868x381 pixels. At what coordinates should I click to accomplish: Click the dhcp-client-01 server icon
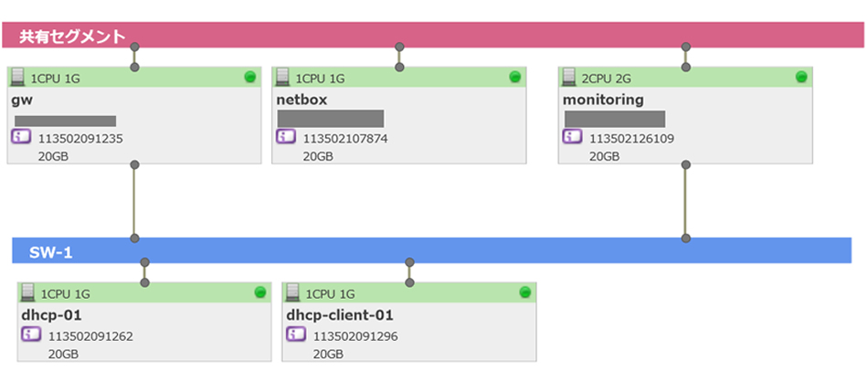point(294,293)
